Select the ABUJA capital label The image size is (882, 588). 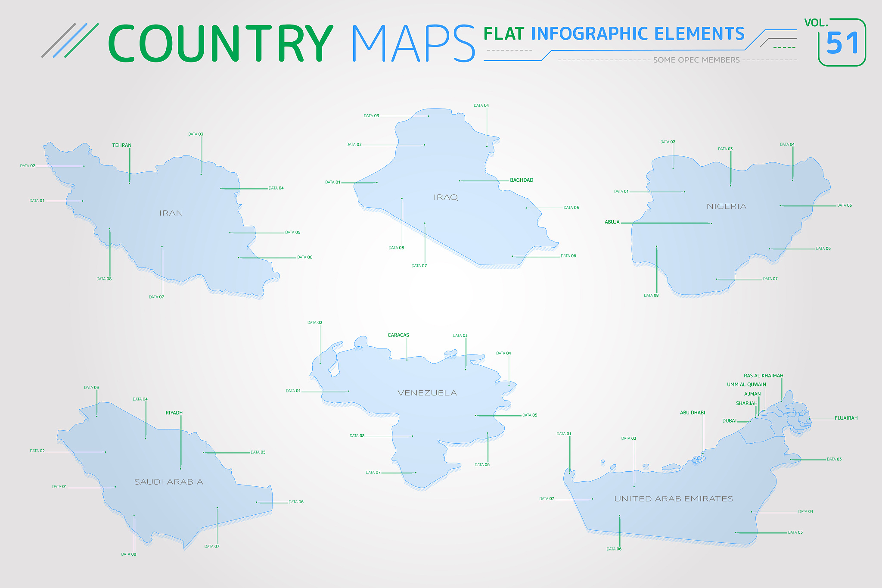coord(612,222)
